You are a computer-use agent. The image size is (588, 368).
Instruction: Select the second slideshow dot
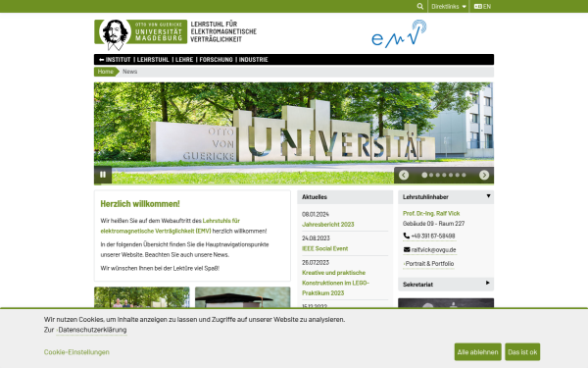431,175
